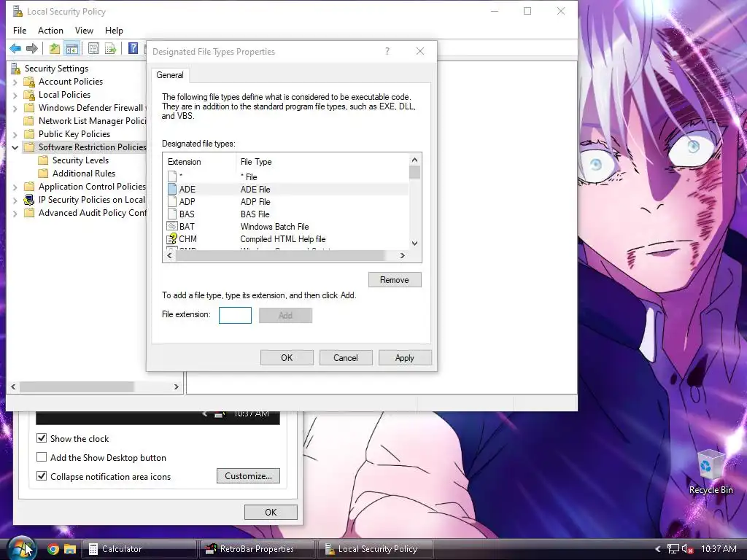The height and width of the screenshot is (560, 747).
Task: Select the BAS File row
Action: point(286,214)
